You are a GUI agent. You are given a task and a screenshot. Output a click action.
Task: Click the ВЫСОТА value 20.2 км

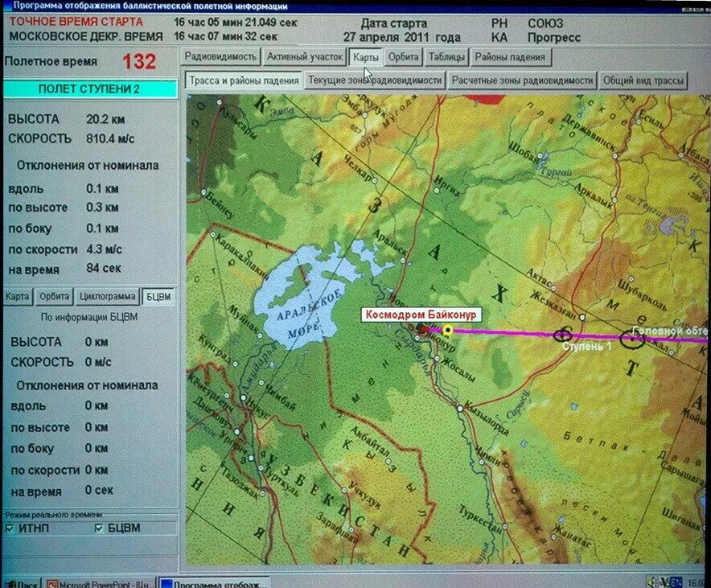[105, 119]
